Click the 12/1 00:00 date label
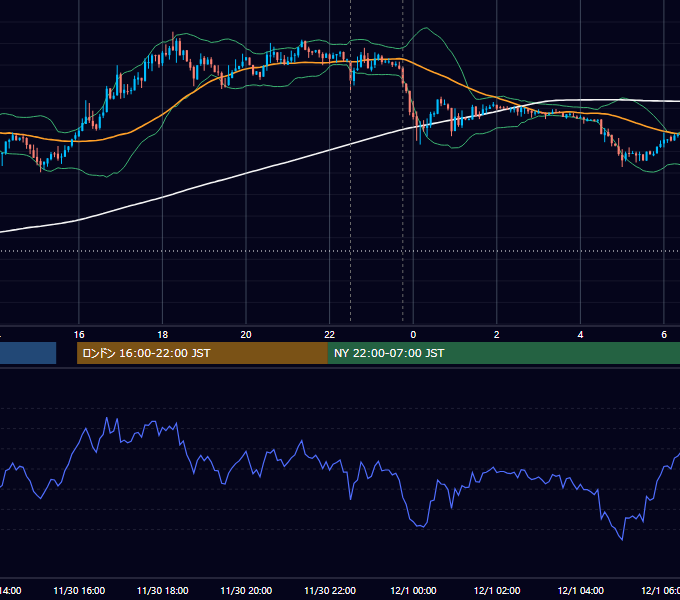This screenshot has height=600, width=680. click(413, 591)
